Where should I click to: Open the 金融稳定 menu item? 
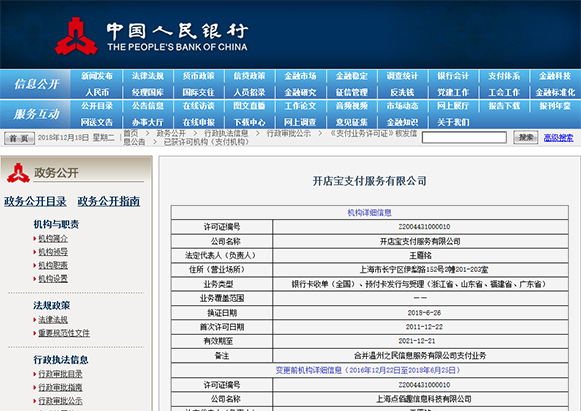[x=352, y=76]
